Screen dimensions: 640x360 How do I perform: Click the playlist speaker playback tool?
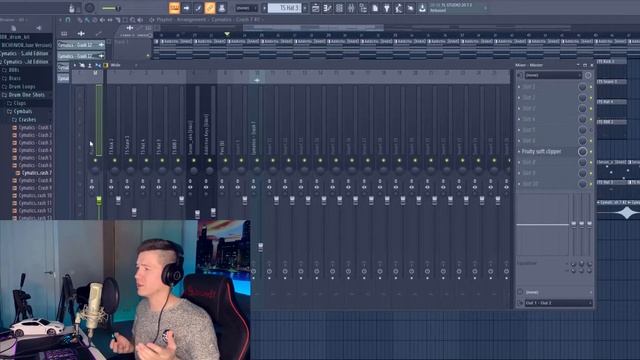coord(140,20)
